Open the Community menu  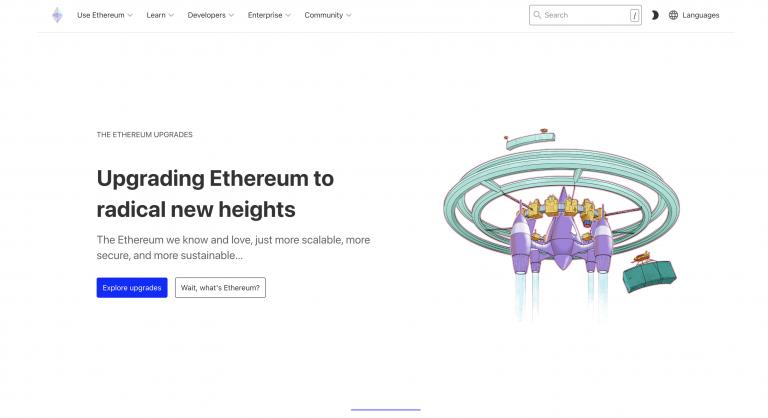coord(328,15)
